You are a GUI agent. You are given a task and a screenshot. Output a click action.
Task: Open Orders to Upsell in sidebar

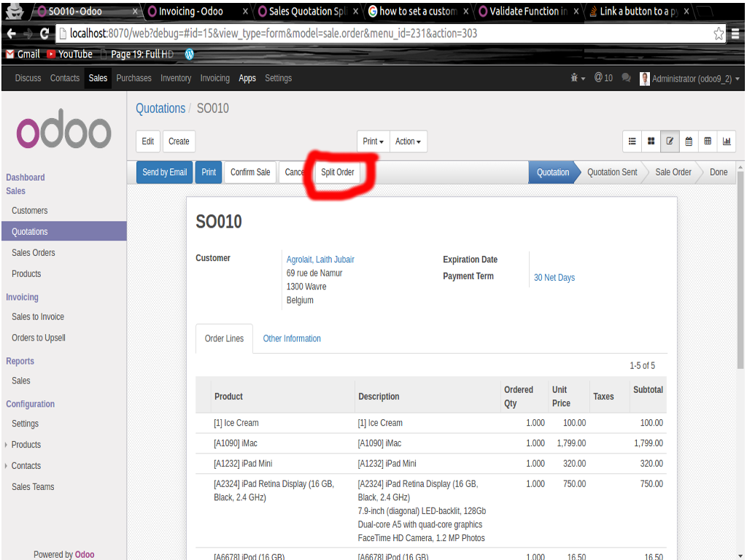(39, 338)
